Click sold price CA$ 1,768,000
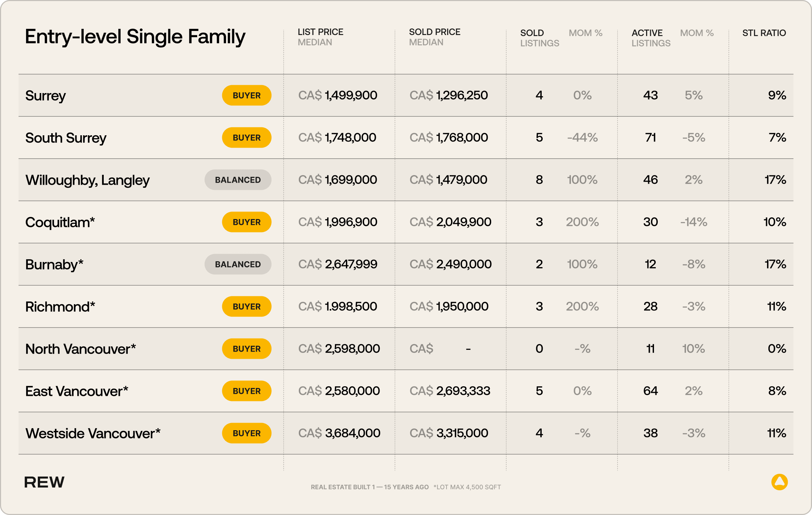 449,137
